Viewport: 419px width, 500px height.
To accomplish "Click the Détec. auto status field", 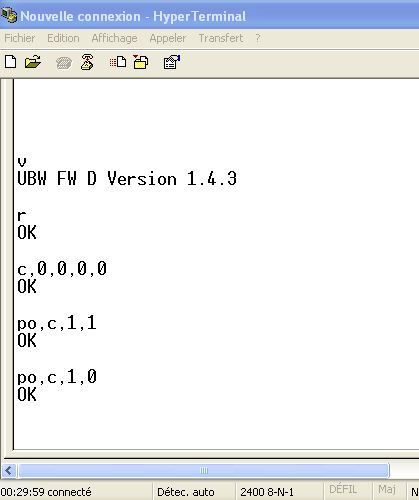I will 186,492.
